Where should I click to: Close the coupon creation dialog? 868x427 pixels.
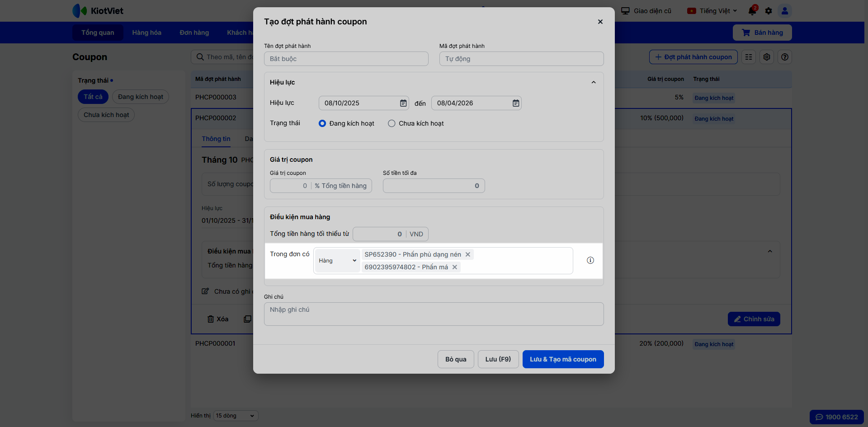(x=600, y=22)
